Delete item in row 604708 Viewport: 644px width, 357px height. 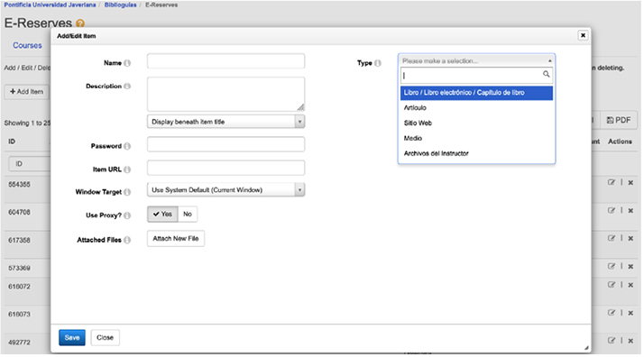pos(630,211)
